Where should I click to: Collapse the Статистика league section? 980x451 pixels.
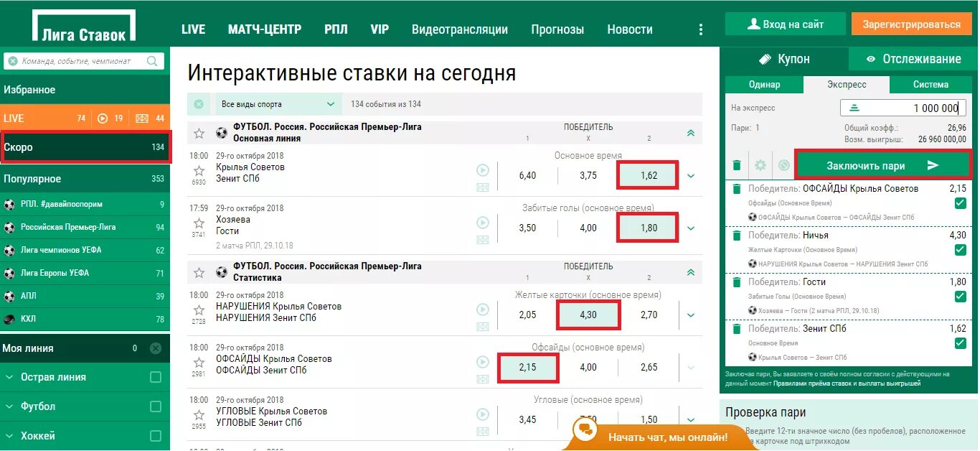[x=691, y=272]
